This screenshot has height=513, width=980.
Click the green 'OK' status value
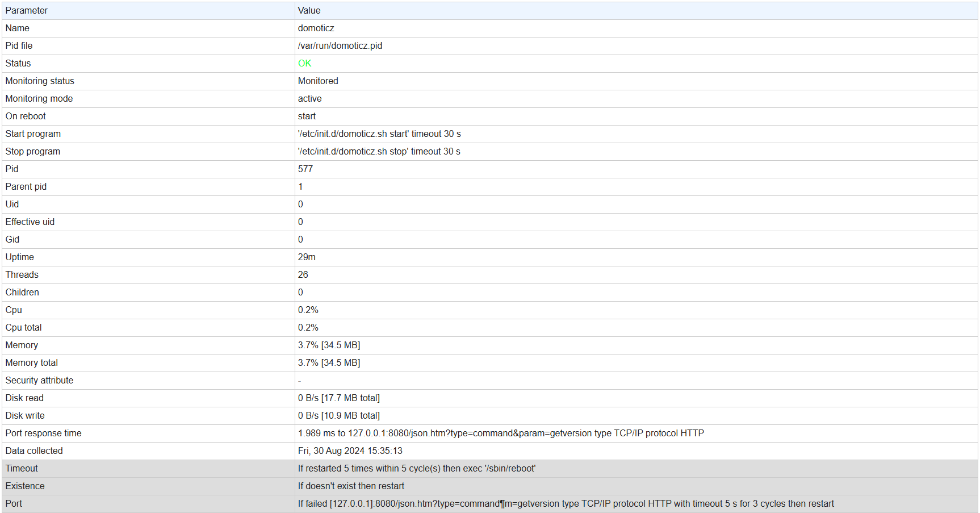pyautogui.click(x=305, y=64)
